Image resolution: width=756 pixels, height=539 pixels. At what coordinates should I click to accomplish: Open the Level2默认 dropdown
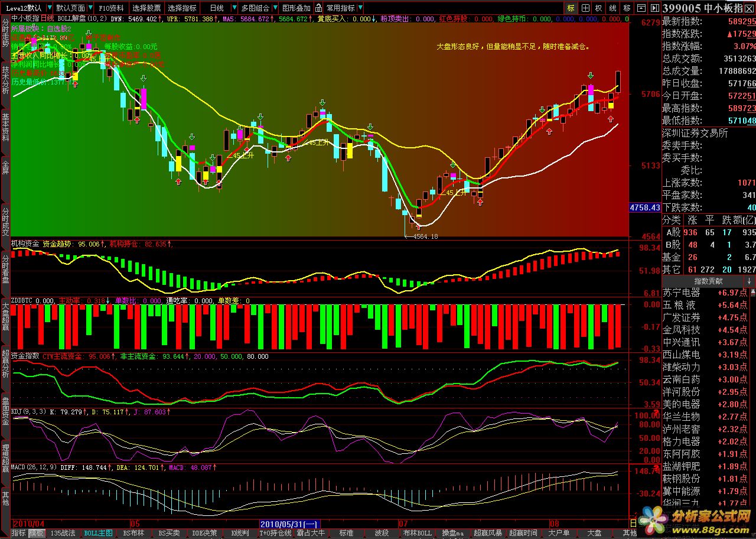tap(48, 8)
